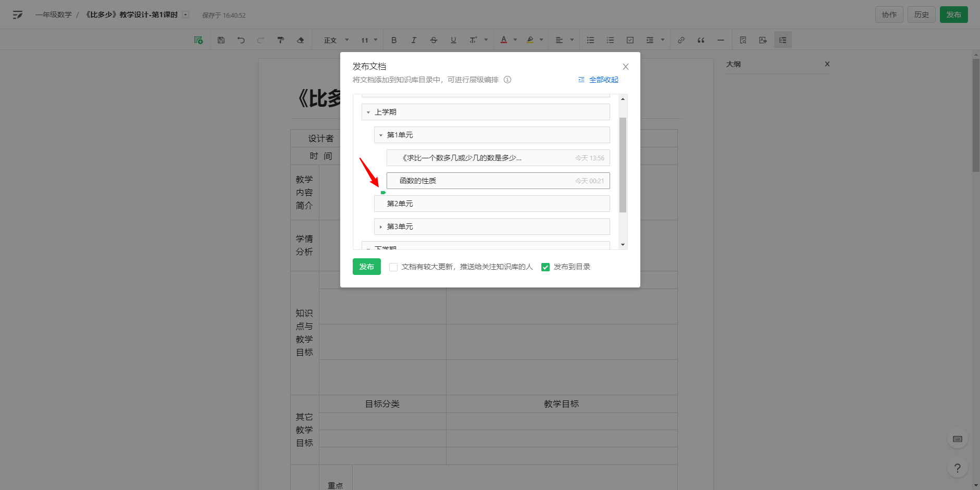
Task: Open the text styles dropdown arrow
Action: tap(486, 40)
